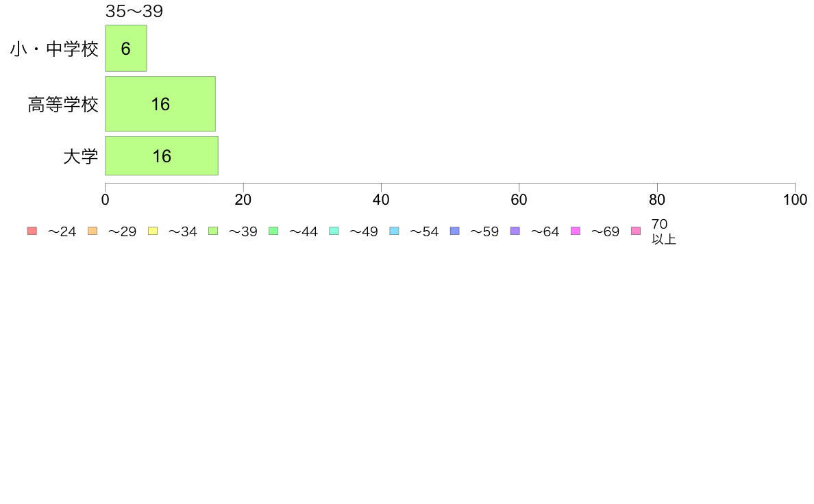The width and height of the screenshot is (814, 504).
Task: Toggle the ~59 blue legend swatch
Action: pos(455,231)
